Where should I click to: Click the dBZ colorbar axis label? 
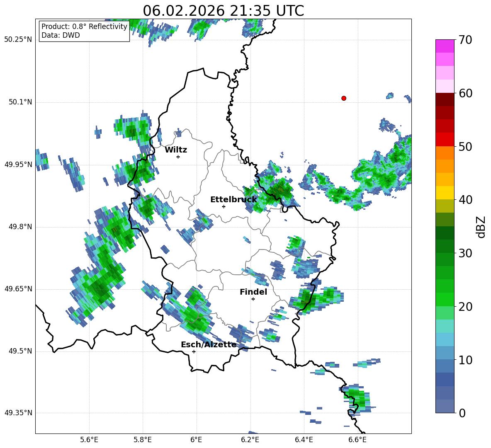coord(481,227)
